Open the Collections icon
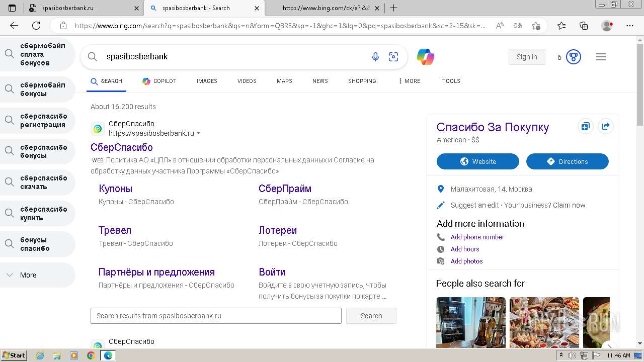644x362 pixels. tap(584, 26)
